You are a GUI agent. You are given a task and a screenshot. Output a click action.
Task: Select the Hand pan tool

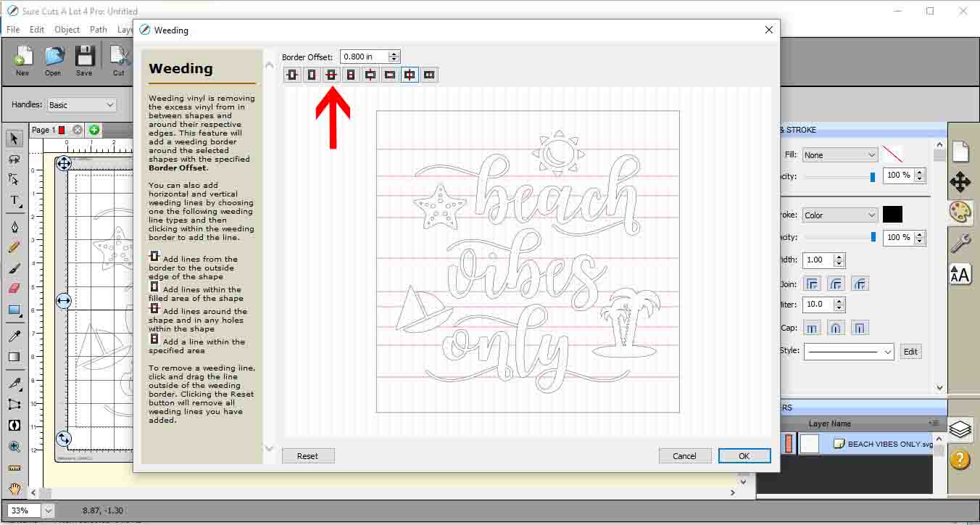point(14,489)
